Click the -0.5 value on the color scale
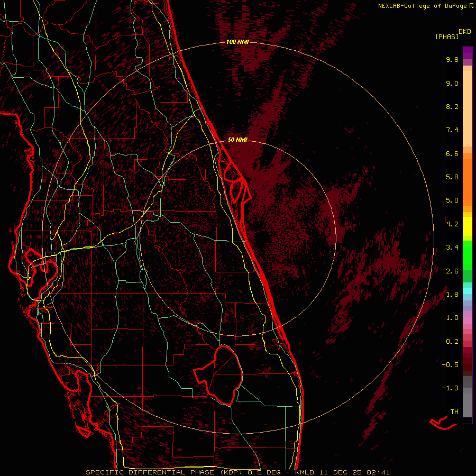The image size is (476, 476). pos(450,365)
